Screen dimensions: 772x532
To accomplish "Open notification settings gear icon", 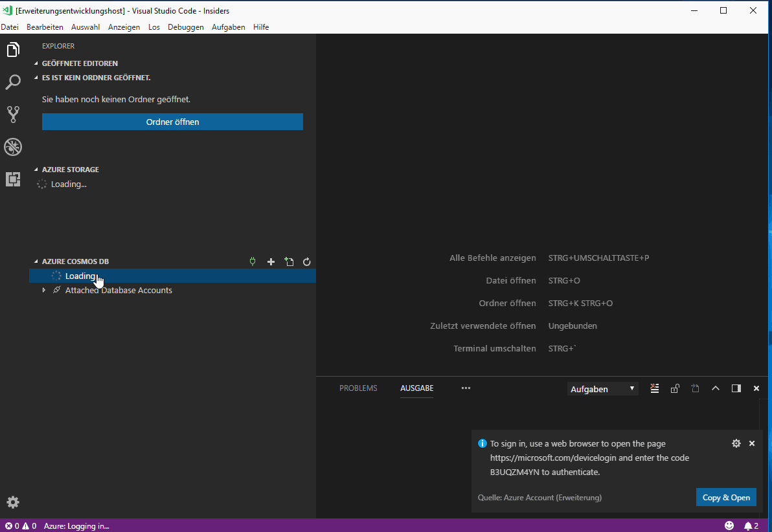I will click(x=736, y=443).
